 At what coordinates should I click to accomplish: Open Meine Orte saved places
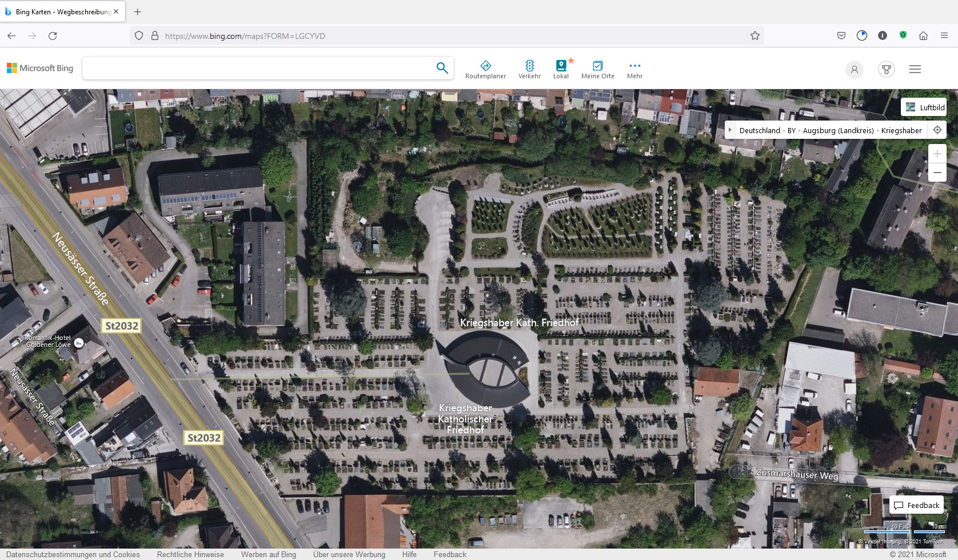click(597, 69)
